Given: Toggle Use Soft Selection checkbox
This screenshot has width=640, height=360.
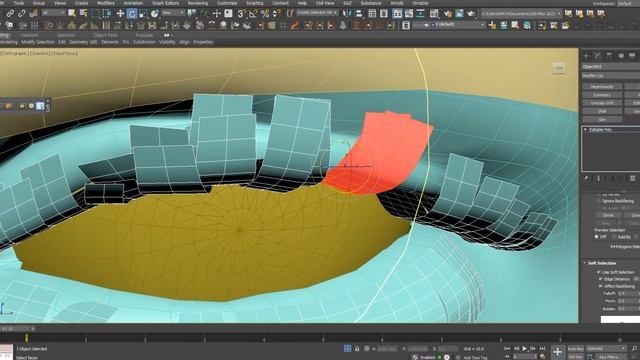Looking at the screenshot, I should pyautogui.click(x=599, y=272).
